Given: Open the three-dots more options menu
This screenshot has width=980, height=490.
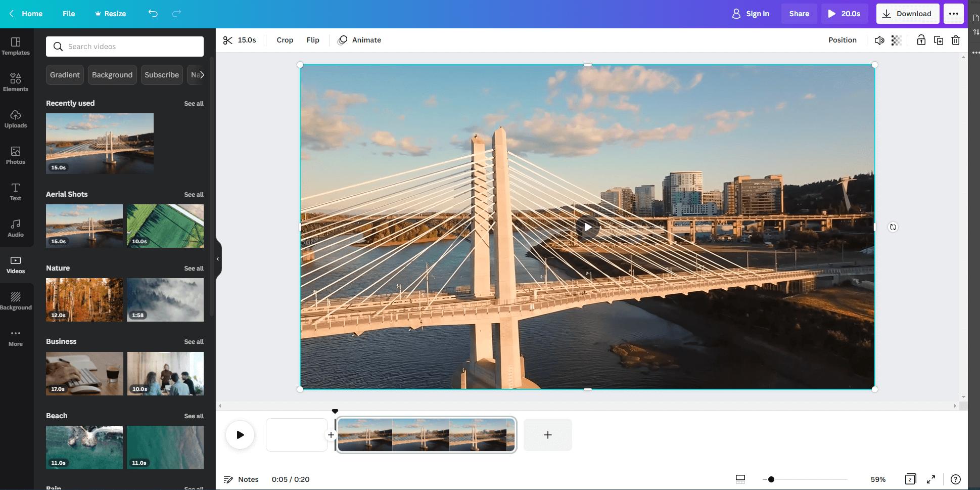Looking at the screenshot, I should coord(953,14).
